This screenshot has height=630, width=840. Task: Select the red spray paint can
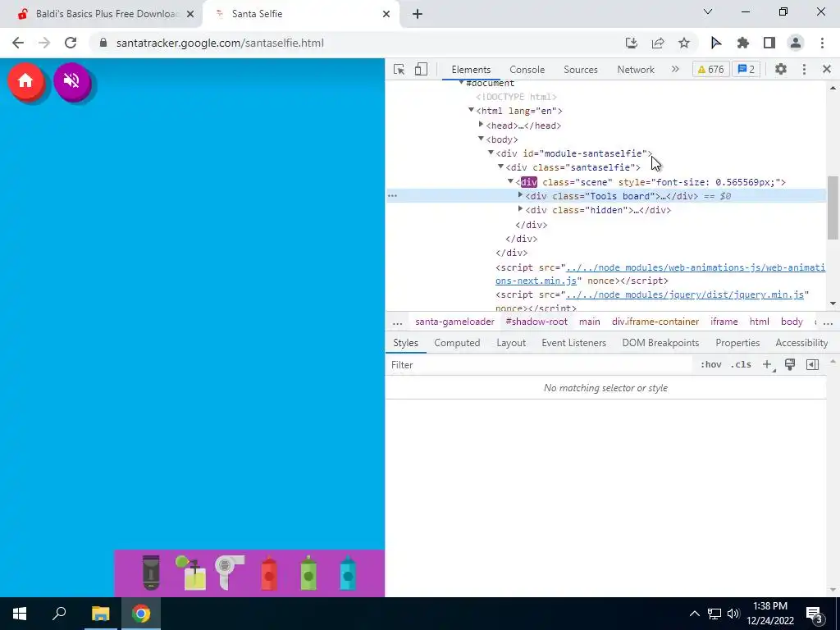pos(269,573)
